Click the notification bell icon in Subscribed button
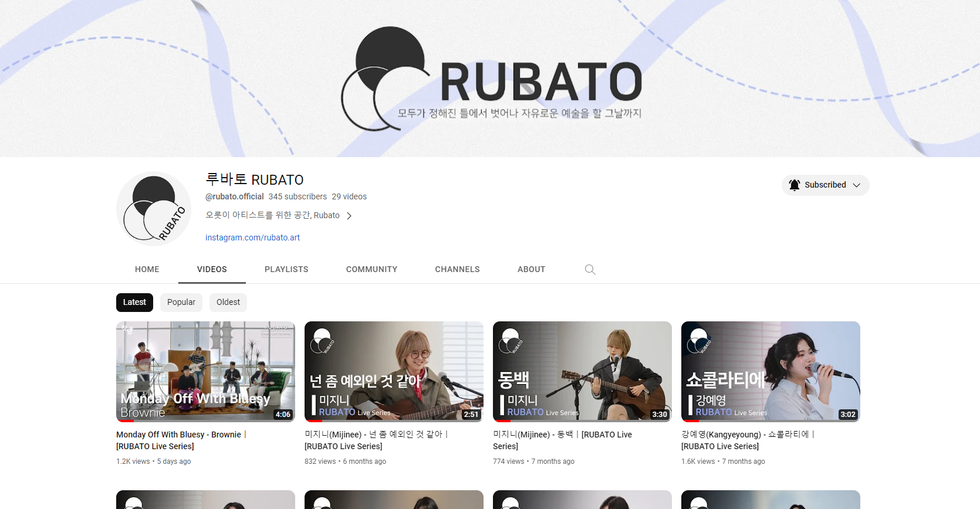 (x=795, y=185)
